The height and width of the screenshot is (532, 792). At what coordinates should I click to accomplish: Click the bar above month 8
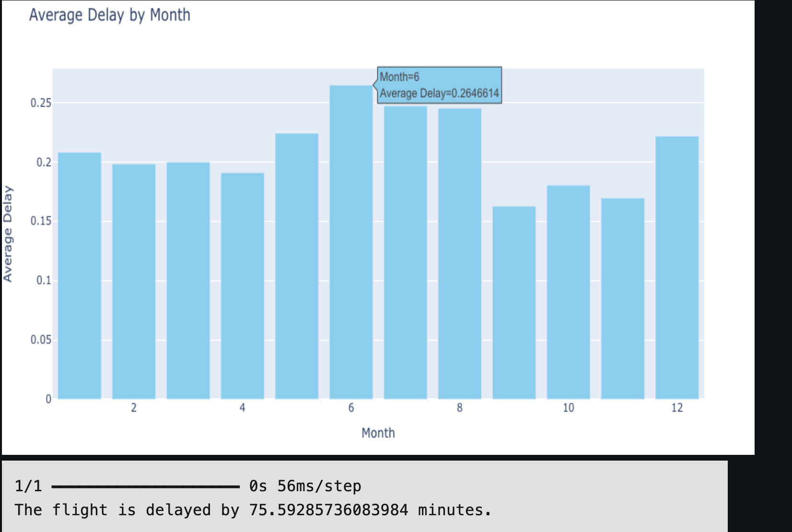(x=460, y=254)
